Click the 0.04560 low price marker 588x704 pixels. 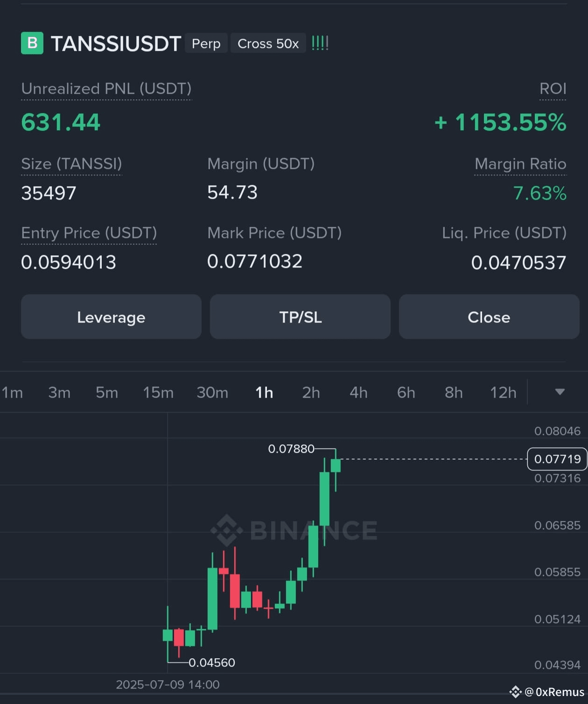coord(212,662)
